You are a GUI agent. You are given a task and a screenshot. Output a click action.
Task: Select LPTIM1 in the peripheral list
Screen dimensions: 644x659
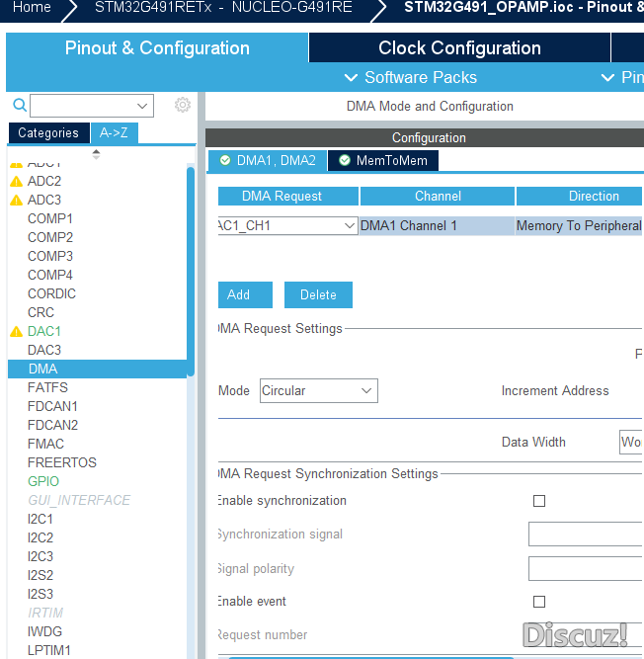pyautogui.click(x=48, y=650)
